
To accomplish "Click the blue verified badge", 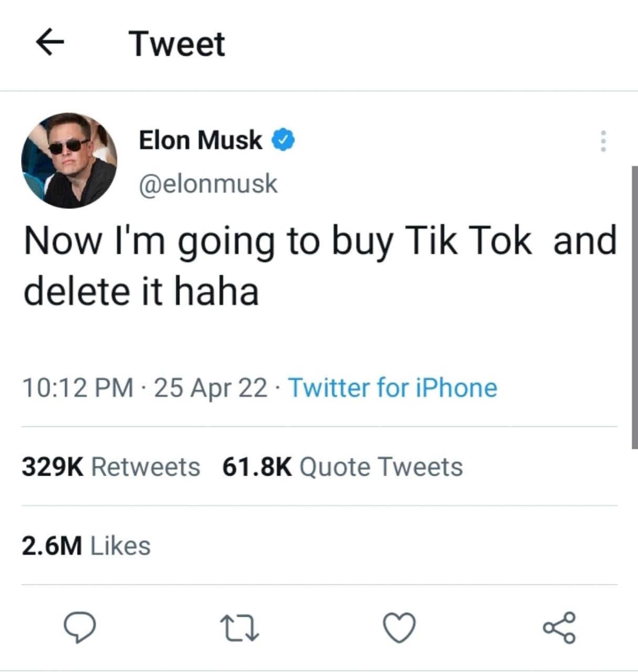I will tap(283, 140).
